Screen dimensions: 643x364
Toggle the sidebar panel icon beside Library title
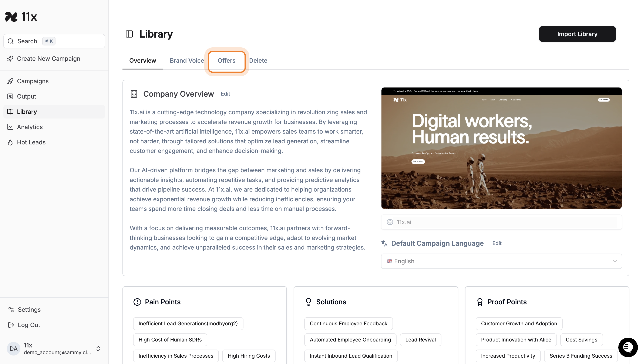click(x=129, y=34)
